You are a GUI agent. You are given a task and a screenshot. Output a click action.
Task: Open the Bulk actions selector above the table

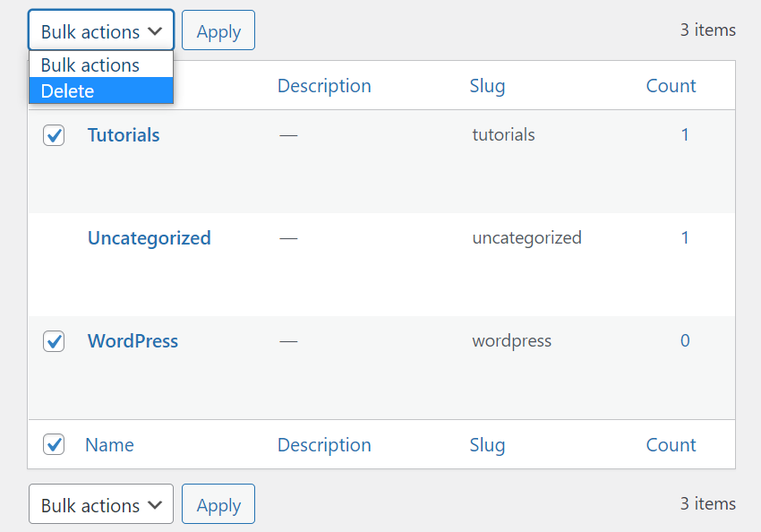tap(100, 30)
